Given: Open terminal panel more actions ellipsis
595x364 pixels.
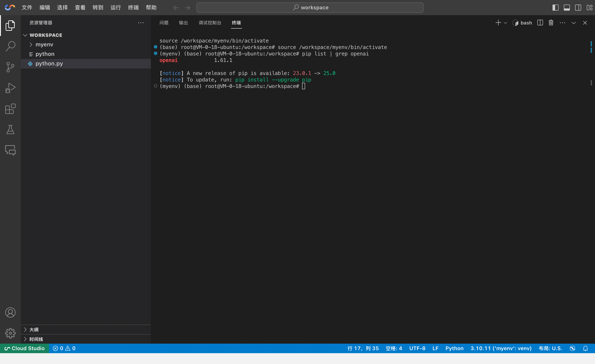Looking at the screenshot, I should pos(562,23).
